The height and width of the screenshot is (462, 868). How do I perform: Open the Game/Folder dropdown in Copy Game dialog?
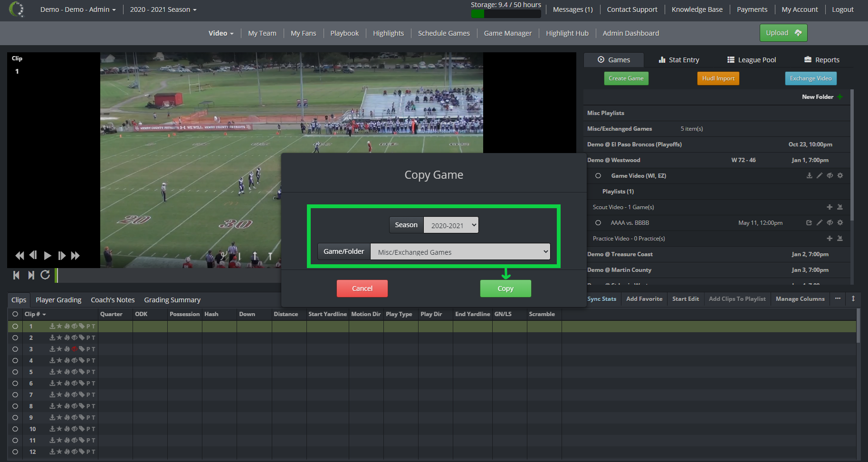460,252
